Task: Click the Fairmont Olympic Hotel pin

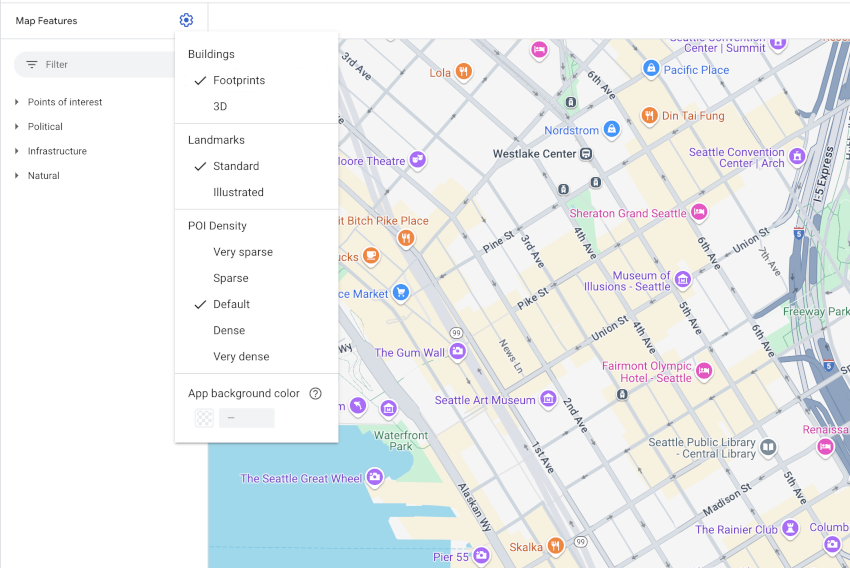Action: (x=704, y=371)
